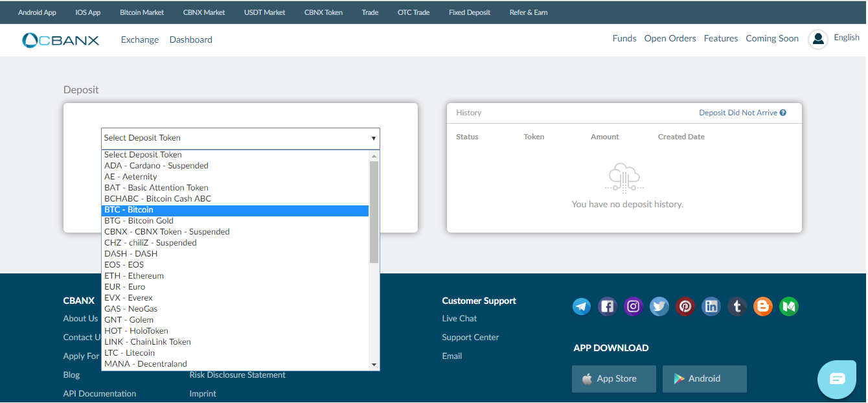Open the Twitter social icon
Image resolution: width=868 pixels, height=403 pixels.
(x=659, y=306)
